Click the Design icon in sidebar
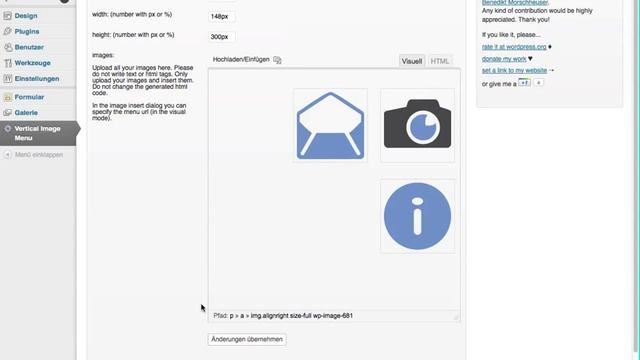640x360 pixels. click(x=7, y=16)
